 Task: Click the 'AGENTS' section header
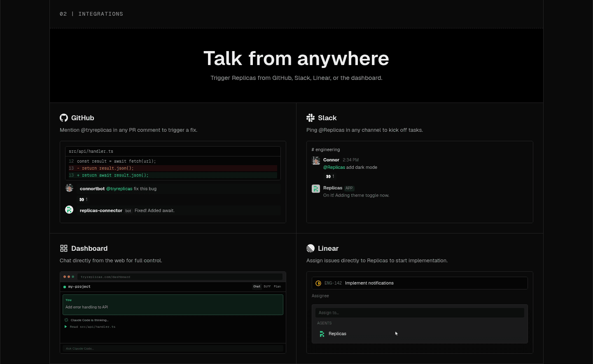coord(324,323)
